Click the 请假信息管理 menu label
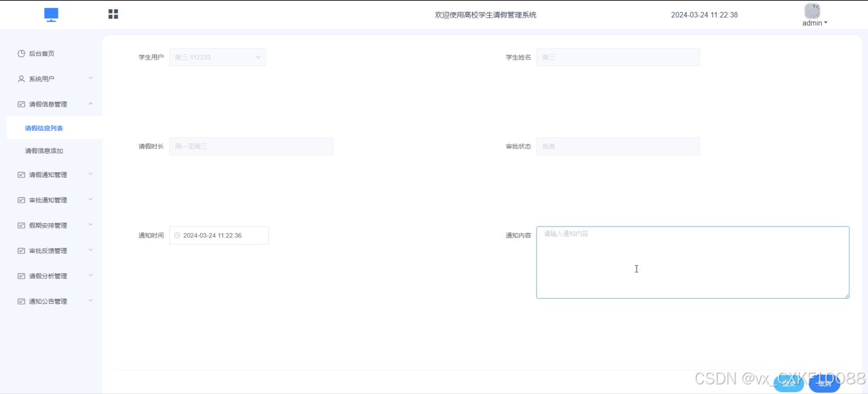Screen dimensions: 868x394 tap(48, 104)
